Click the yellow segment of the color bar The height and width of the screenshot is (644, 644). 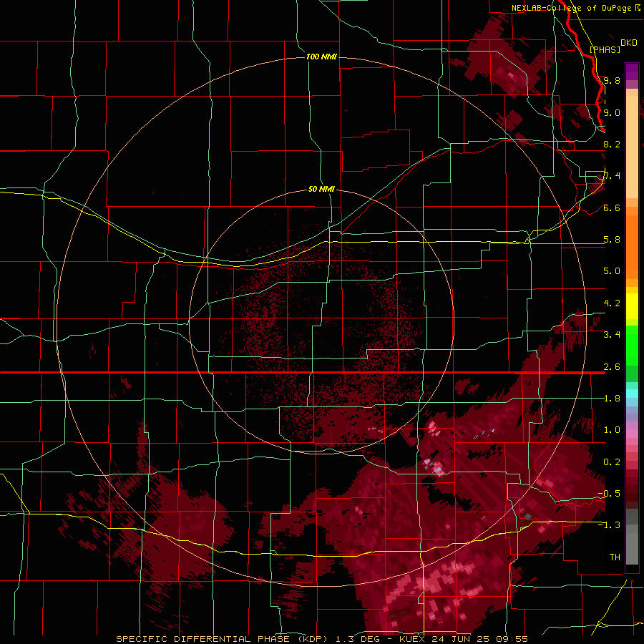[x=632, y=306]
